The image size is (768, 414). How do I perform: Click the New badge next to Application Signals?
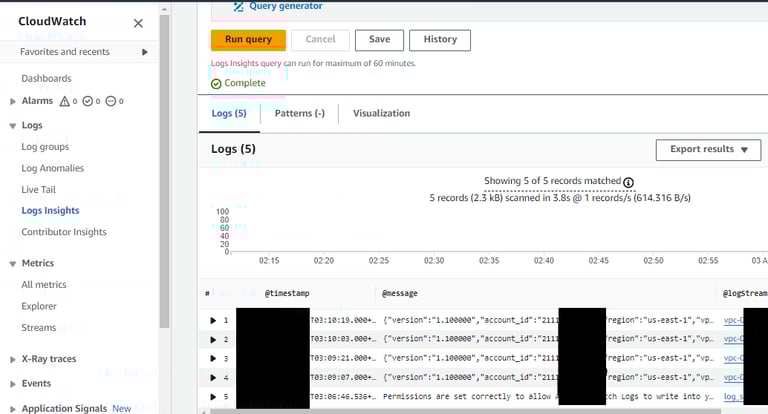121,409
